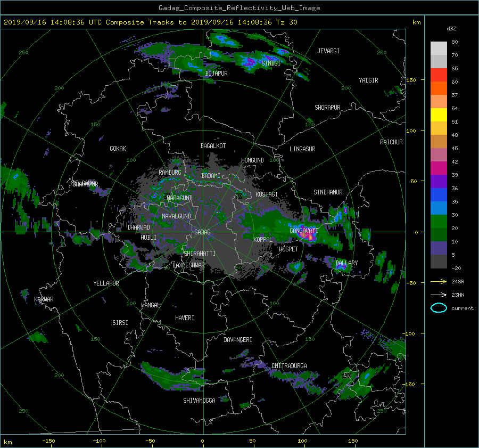Select the red swatch in the dBZ scale

(x=439, y=75)
